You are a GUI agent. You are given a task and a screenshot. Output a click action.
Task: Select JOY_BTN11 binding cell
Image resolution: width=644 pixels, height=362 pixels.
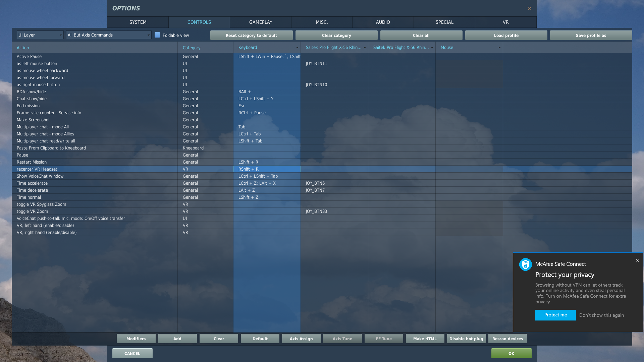pos(334,63)
